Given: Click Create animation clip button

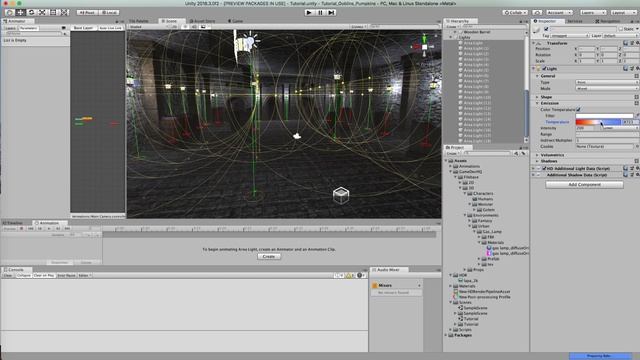Looking at the screenshot, I should coord(269,256).
